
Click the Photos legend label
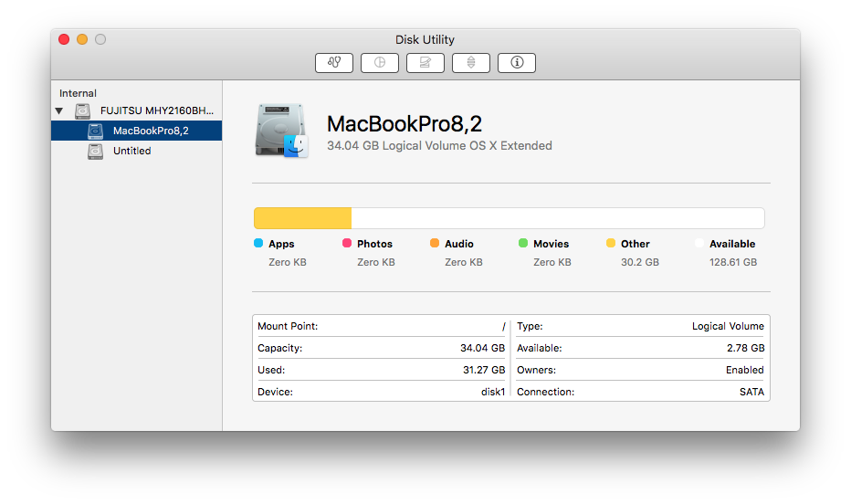tap(374, 244)
